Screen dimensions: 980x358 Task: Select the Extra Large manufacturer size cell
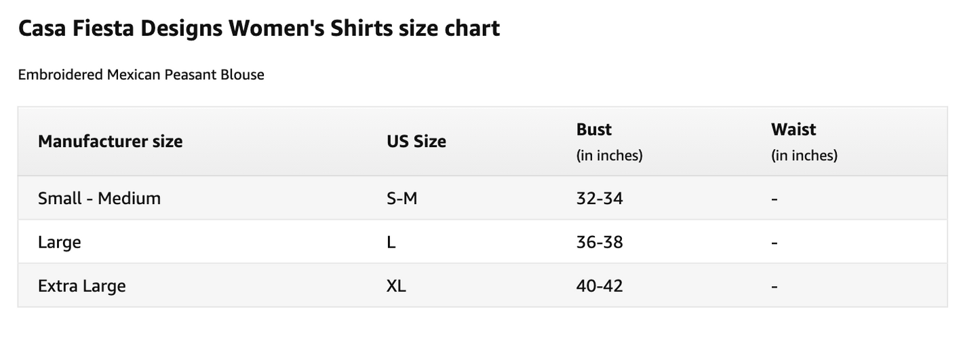coord(82,285)
